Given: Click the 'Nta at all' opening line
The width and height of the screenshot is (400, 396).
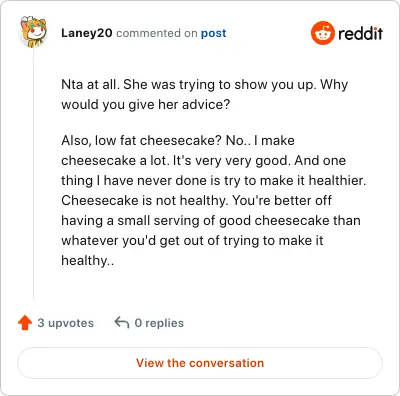Looking at the screenshot, I should [205, 84].
